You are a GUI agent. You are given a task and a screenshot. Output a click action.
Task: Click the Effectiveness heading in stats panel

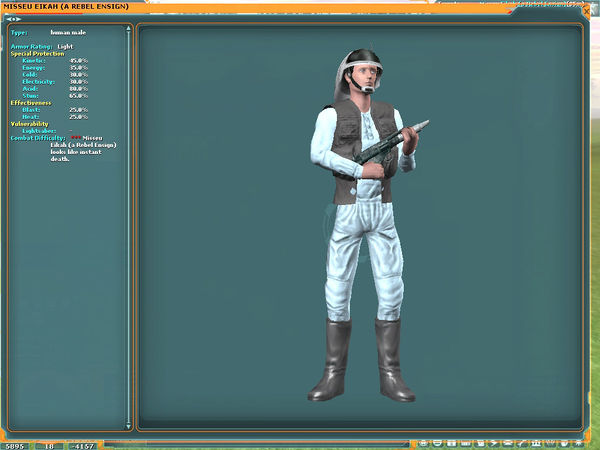[31, 102]
